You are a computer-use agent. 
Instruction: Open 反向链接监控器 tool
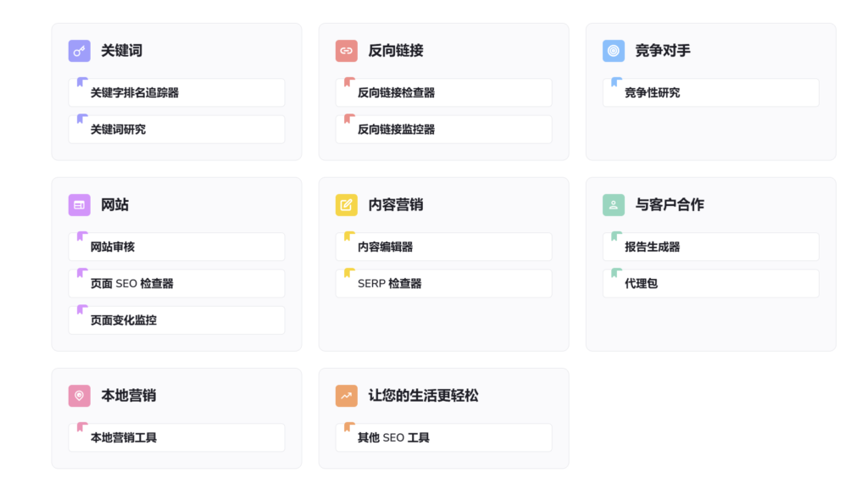coord(444,129)
